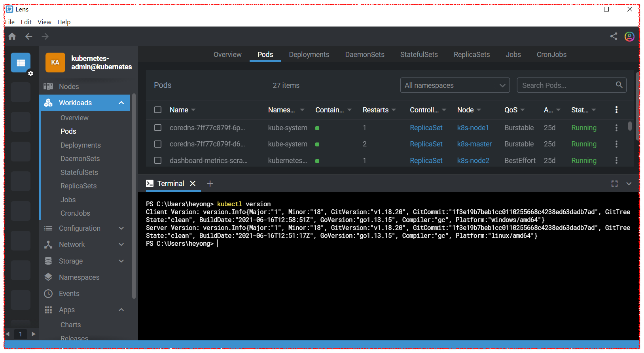Open the Edit menu
This screenshot has height=353, width=644.
[x=26, y=22]
